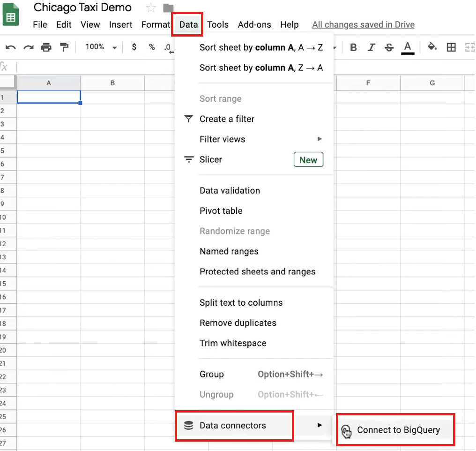Open the Edit menu
The width and height of the screenshot is (476, 451).
pyautogui.click(x=64, y=24)
